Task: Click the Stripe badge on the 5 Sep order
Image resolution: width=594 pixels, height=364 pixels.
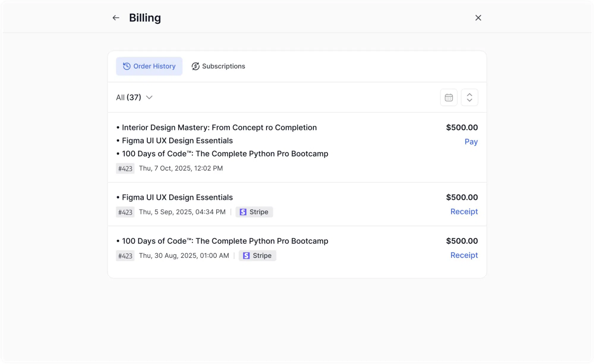Action: tap(254, 212)
